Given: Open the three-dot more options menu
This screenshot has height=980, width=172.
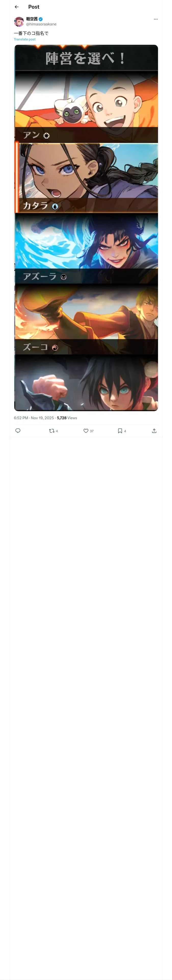Looking at the screenshot, I should [156, 19].
